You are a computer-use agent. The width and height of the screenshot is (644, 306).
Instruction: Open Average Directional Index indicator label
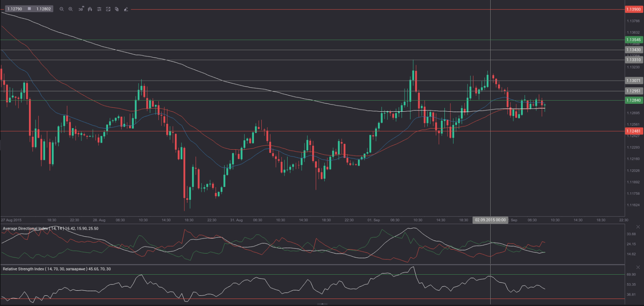click(50, 228)
